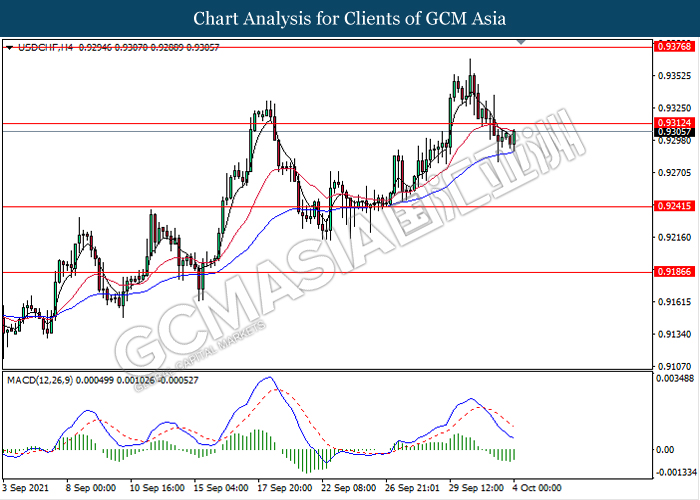
Task: Click the 0.92705 price axis value
Action: [x=674, y=173]
